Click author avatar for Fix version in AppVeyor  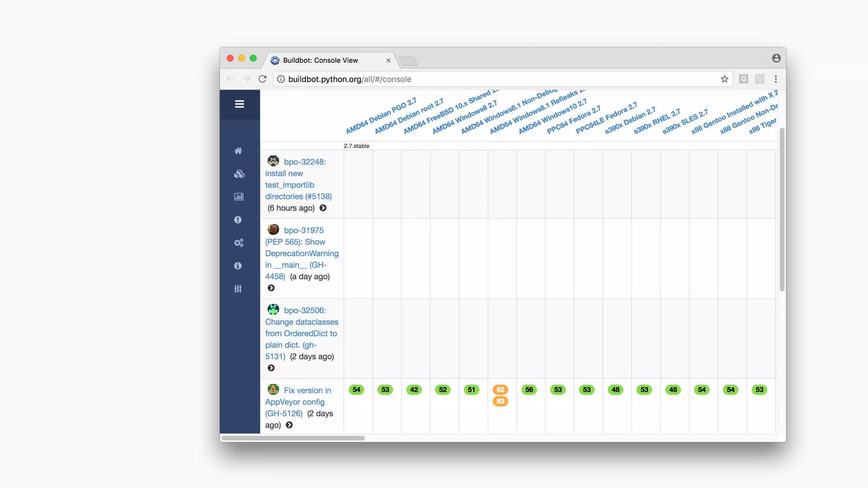point(273,389)
